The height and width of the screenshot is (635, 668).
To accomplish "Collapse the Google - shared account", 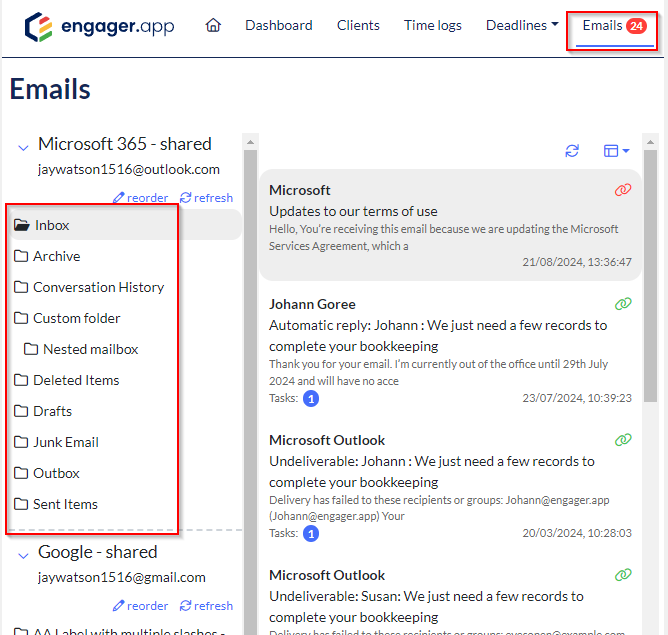I will pyautogui.click(x=23, y=556).
